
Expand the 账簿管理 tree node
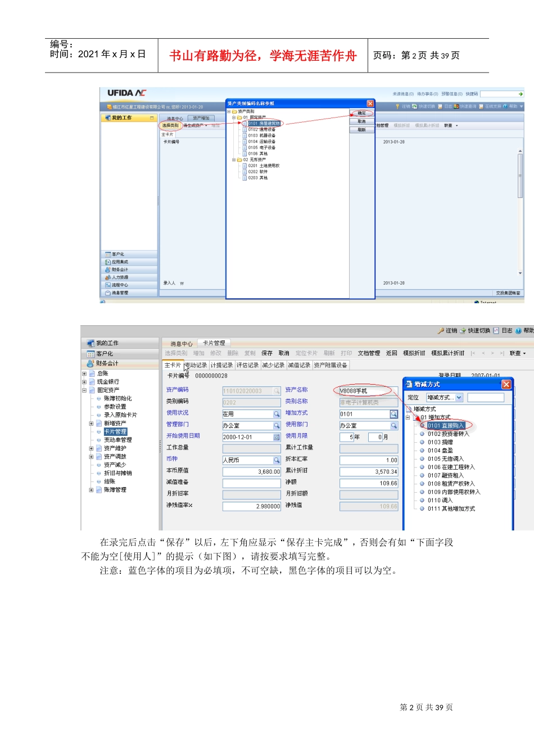[91, 490]
